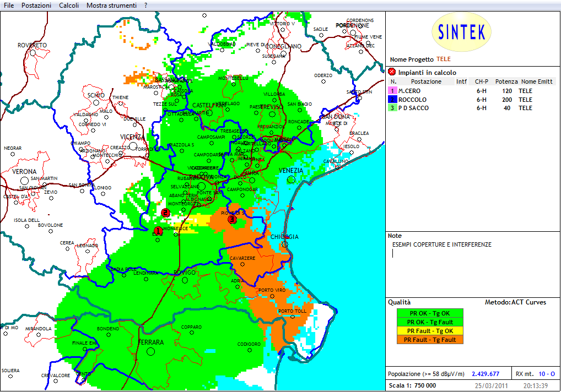Select the orange PR Fault - Tg Fault legend entry

[430, 340]
